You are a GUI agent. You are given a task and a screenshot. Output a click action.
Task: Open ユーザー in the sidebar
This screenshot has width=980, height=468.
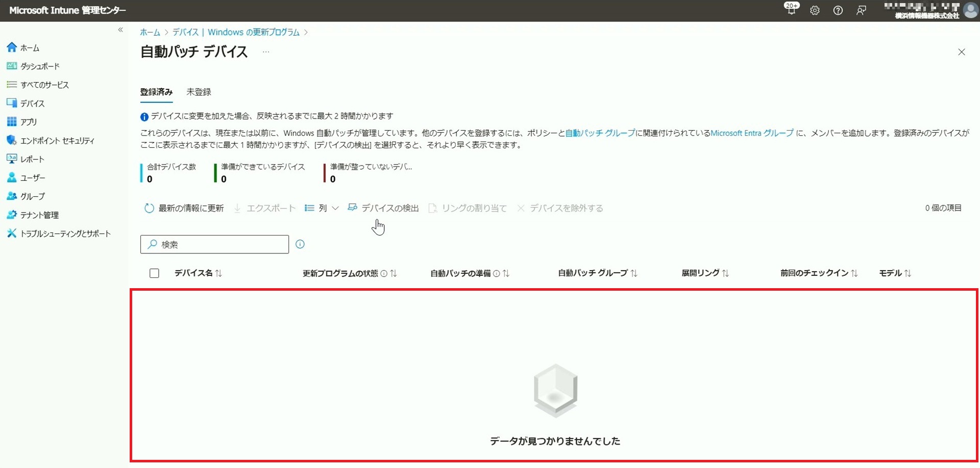(x=26, y=178)
